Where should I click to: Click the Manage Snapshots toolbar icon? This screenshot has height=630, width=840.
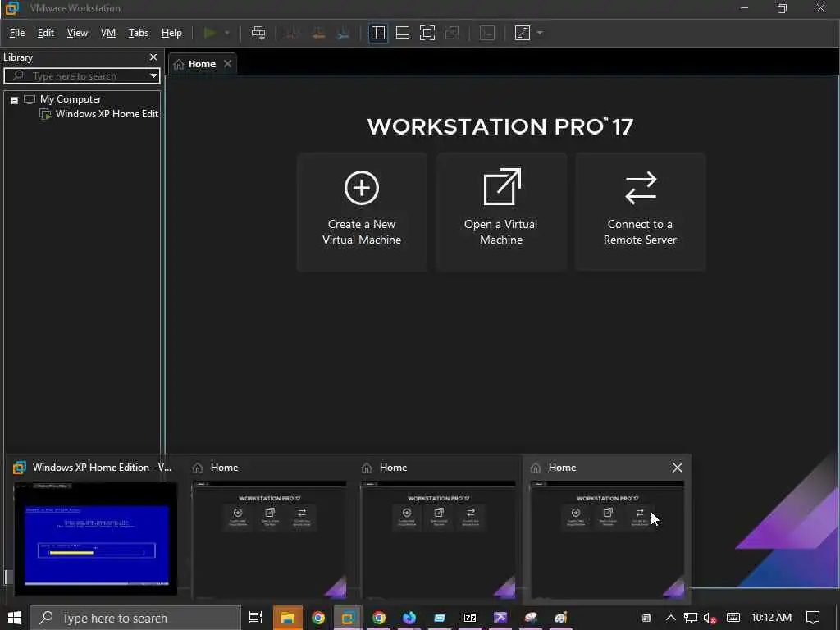click(344, 33)
